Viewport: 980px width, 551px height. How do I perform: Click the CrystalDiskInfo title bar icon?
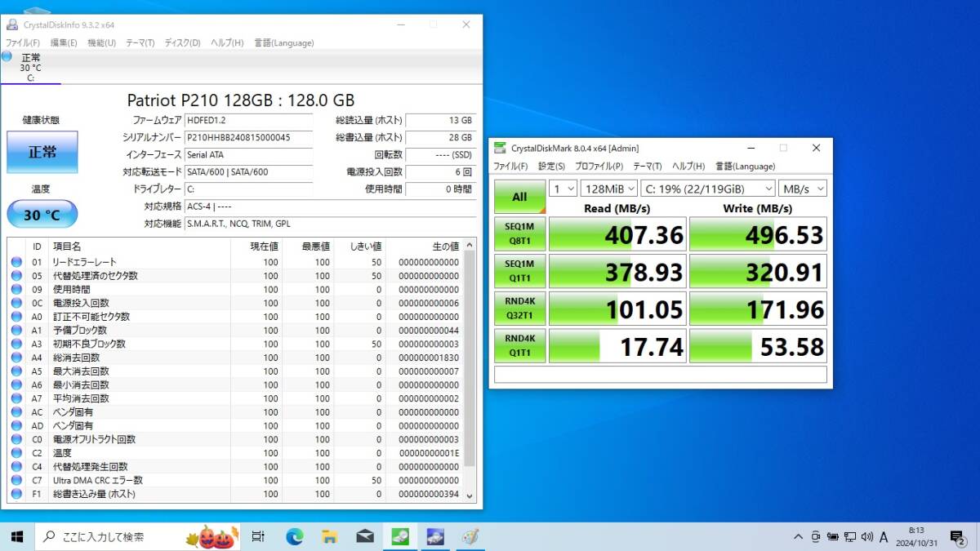pos(12,24)
